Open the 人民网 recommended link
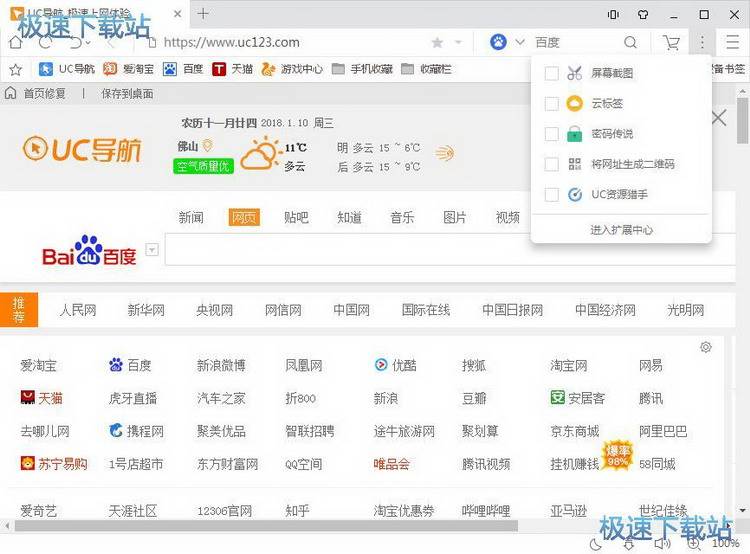750x554 pixels. pos(78,310)
